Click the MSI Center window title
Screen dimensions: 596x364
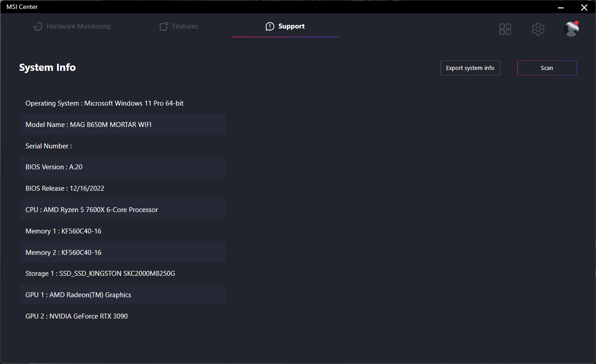click(22, 7)
